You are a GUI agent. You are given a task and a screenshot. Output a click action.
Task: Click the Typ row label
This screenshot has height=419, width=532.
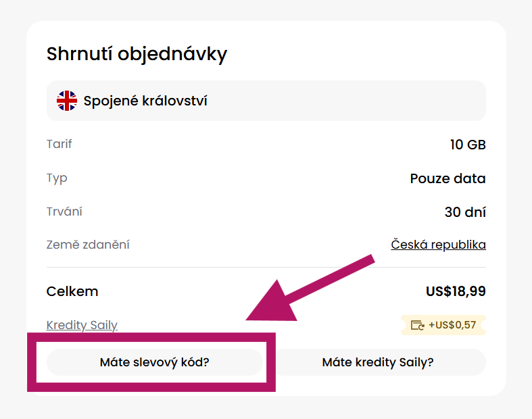pyautogui.click(x=57, y=178)
